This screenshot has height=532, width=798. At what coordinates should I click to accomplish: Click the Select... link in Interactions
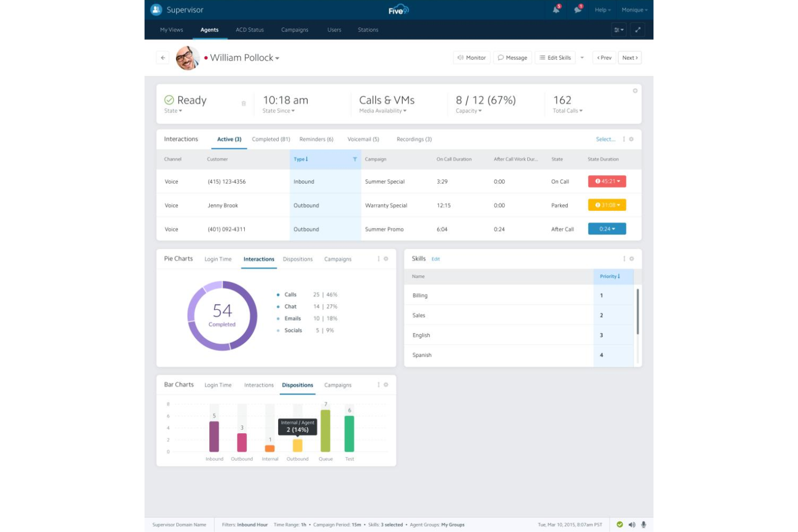(x=606, y=140)
